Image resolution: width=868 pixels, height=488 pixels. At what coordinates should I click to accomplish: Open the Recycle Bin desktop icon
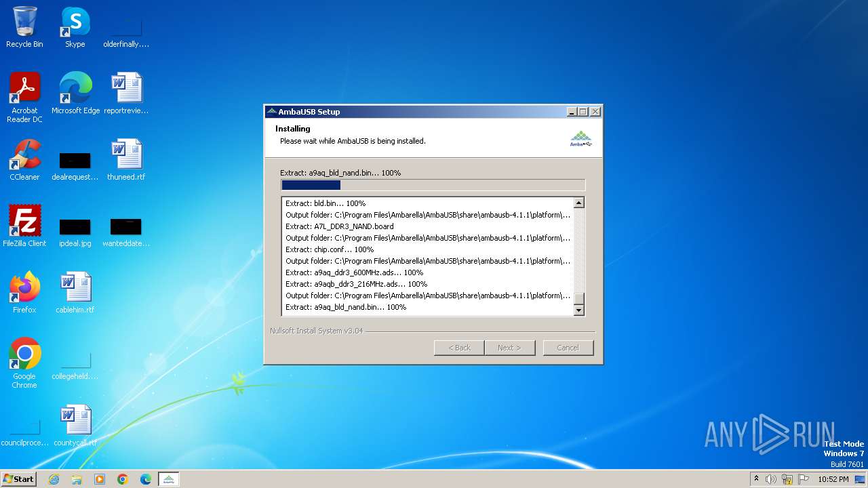24,27
